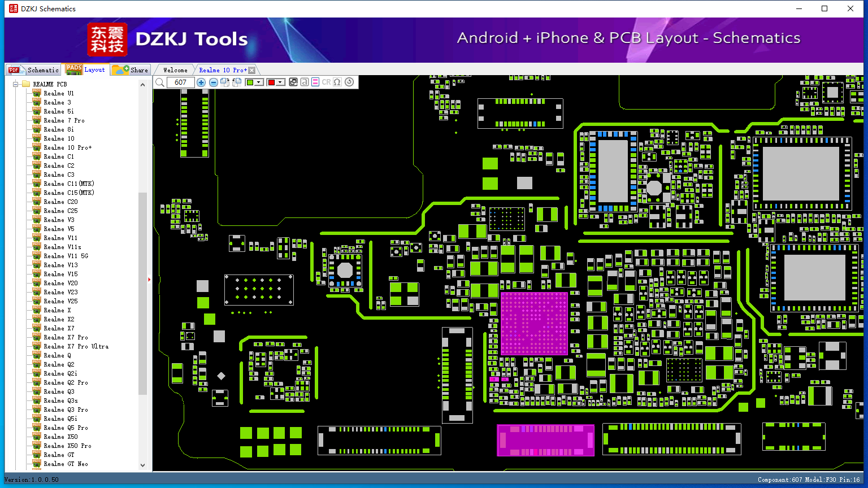Viewport: 868px width, 488px height.
Task: Choose Realme 8i from the tree
Action: (59, 129)
